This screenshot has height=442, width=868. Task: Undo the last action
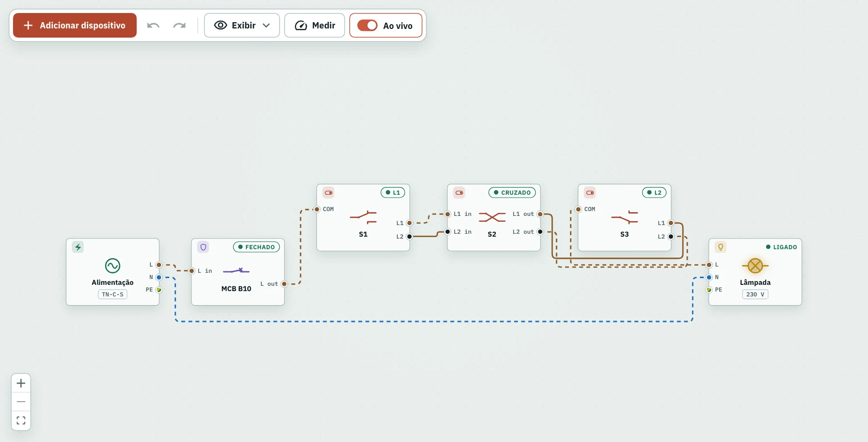pos(153,25)
